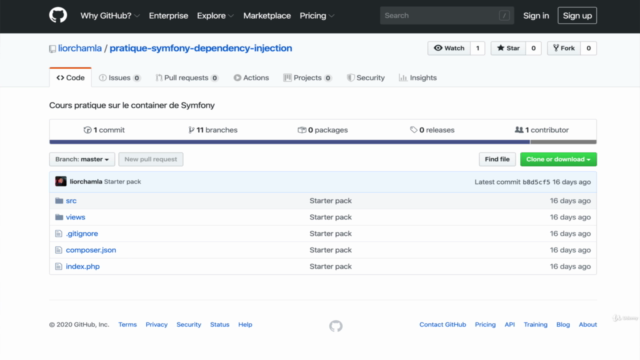Open the Why GitHub? dropdown menu
The width and height of the screenshot is (640, 360).
pyautogui.click(x=110, y=16)
